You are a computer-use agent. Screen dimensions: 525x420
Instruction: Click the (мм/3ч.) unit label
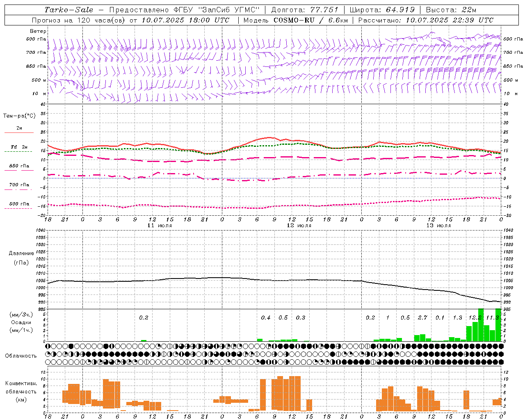pyautogui.click(x=21, y=315)
